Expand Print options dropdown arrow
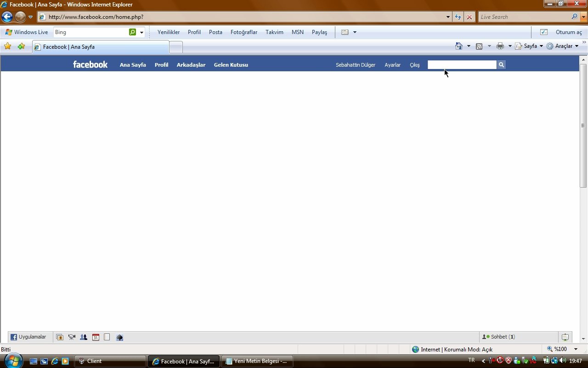The image size is (588, 368). (510, 46)
